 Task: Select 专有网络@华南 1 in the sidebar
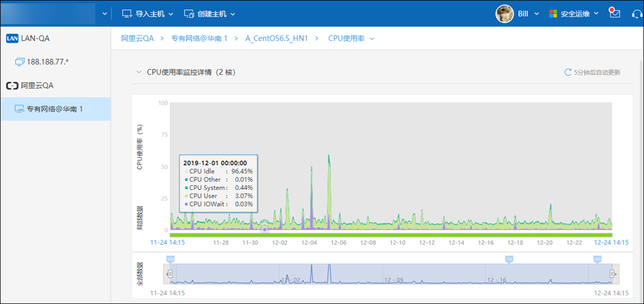[54, 109]
